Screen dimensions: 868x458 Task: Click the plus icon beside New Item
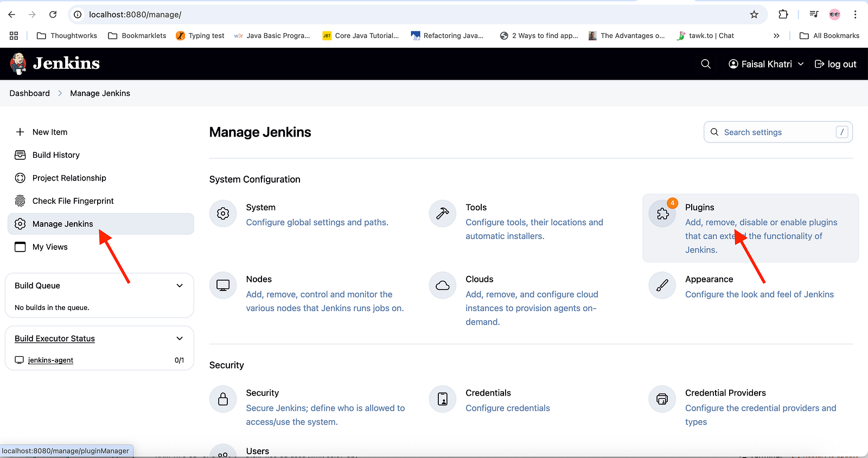(x=20, y=132)
